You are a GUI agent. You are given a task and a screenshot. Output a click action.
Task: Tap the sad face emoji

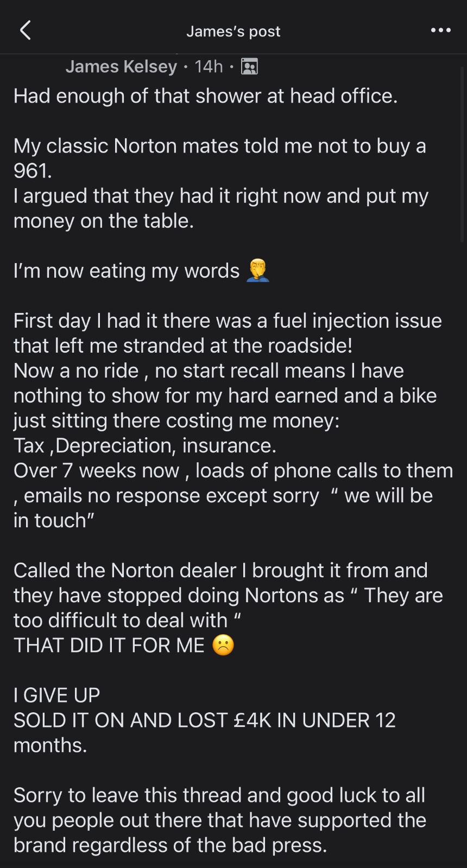(x=223, y=645)
